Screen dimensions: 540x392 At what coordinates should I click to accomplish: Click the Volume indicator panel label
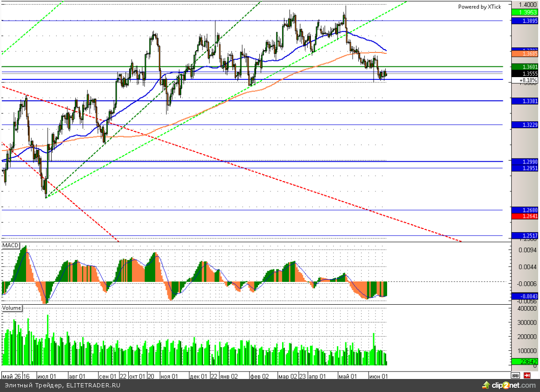[x=12, y=308]
